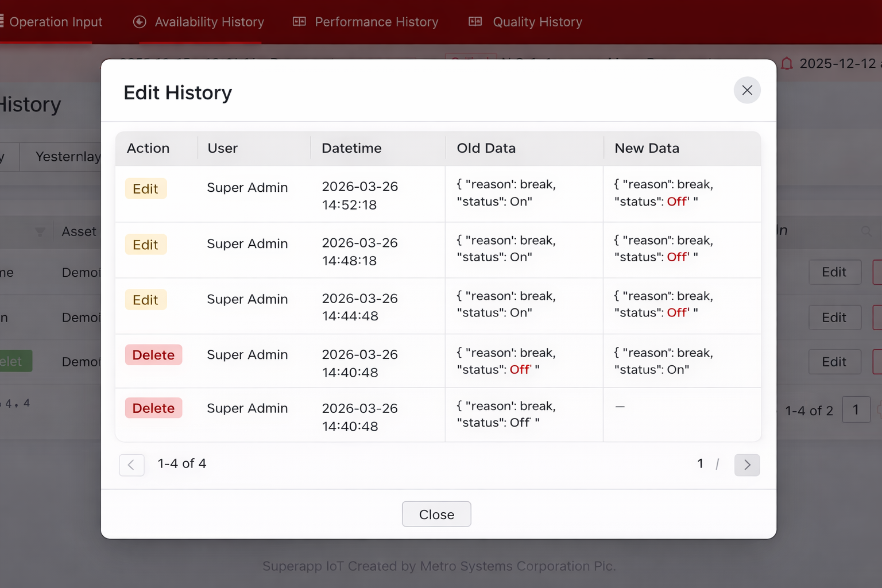Click the Availability History clock icon
This screenshot has height=588, width=882.
point(140,22)
